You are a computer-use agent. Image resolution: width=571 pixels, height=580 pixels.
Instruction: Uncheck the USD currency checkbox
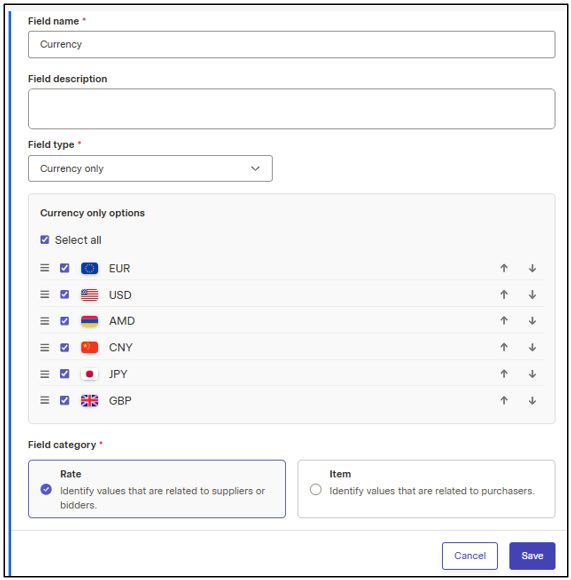65,294
